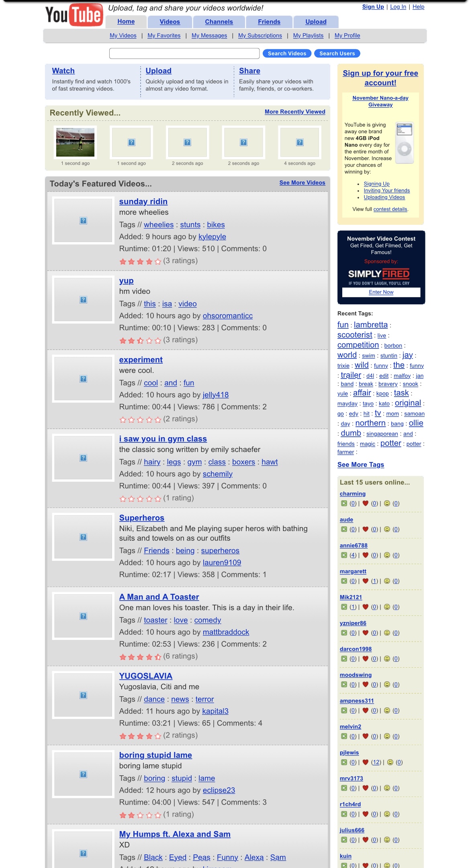Click the Watch heading link
Image resolution: width=470 pixels, height=868 pixels.
tap(63, 71)
